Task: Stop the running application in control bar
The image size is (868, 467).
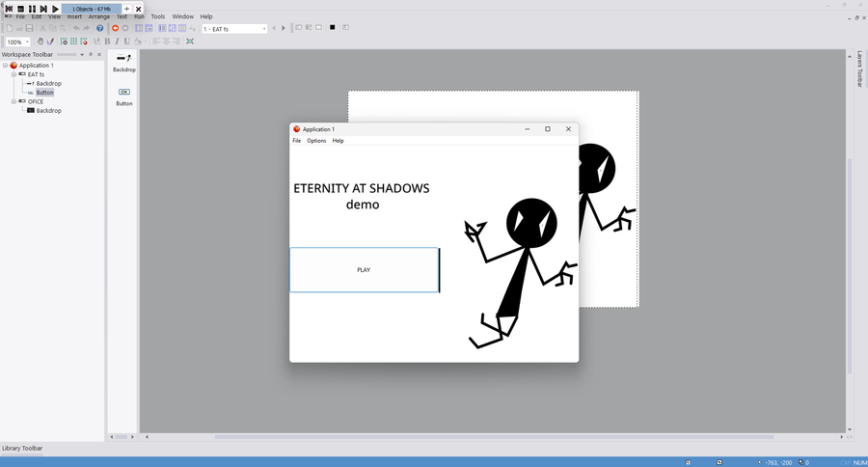Action: [20, 9]
